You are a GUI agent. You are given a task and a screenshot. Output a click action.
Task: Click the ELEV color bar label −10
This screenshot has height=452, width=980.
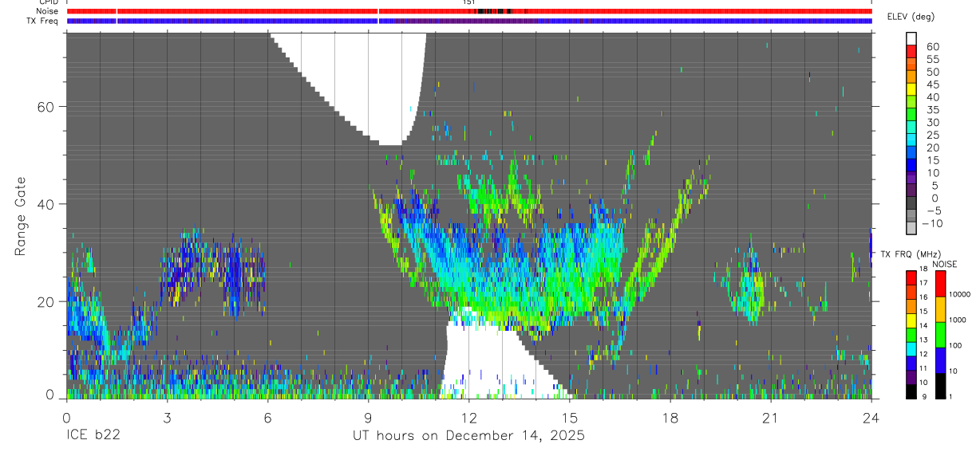(931, 223)
